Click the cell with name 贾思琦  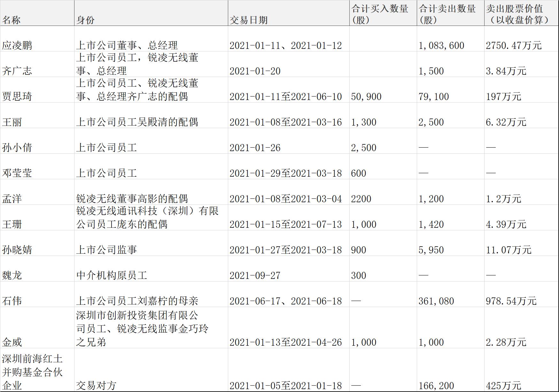coord(37,90)
